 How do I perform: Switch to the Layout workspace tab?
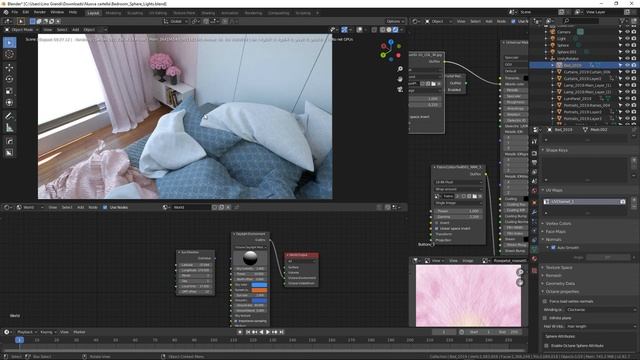(93, 13)
